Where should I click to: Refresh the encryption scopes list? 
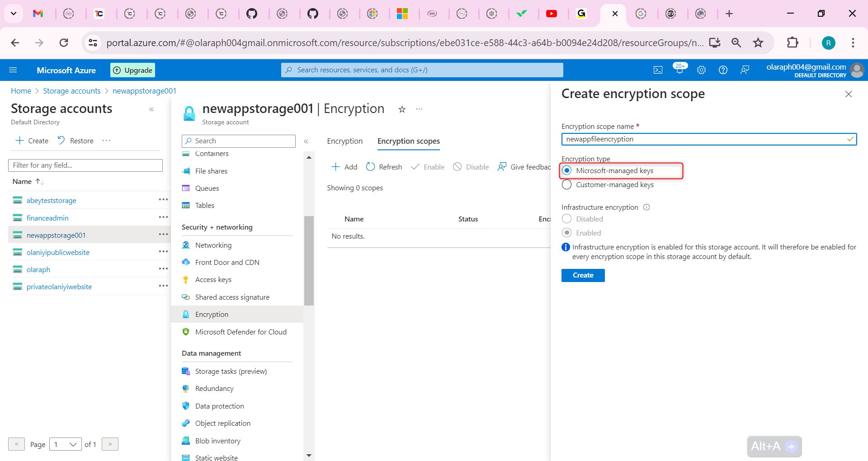click(x=384, y=167)
